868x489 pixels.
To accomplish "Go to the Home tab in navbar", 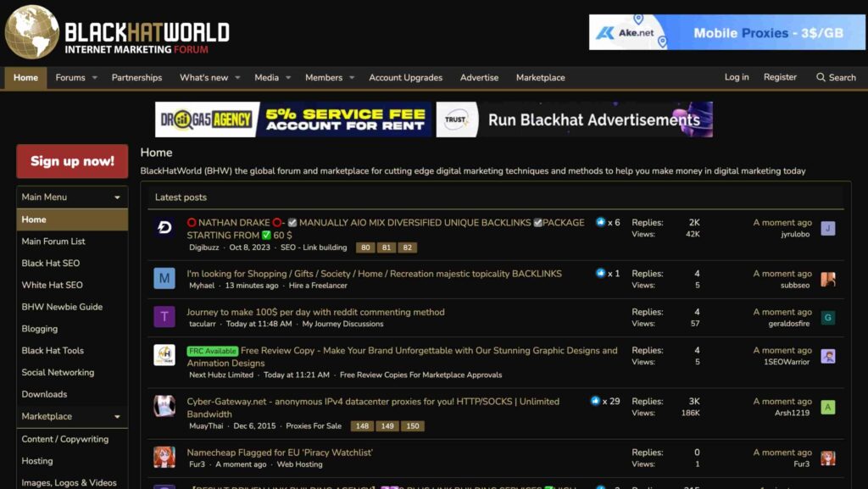I will tap(25, 78).
